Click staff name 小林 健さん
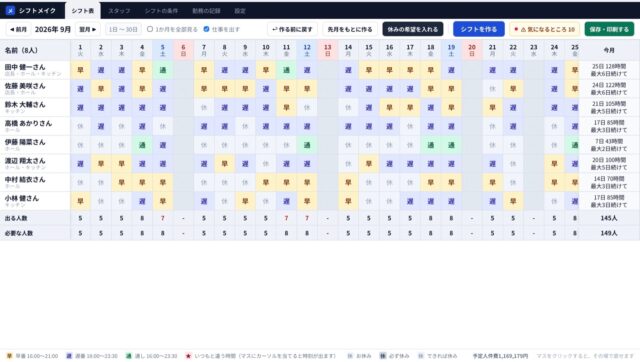Screen dimensions: 640x362 [x=22, y=198]
